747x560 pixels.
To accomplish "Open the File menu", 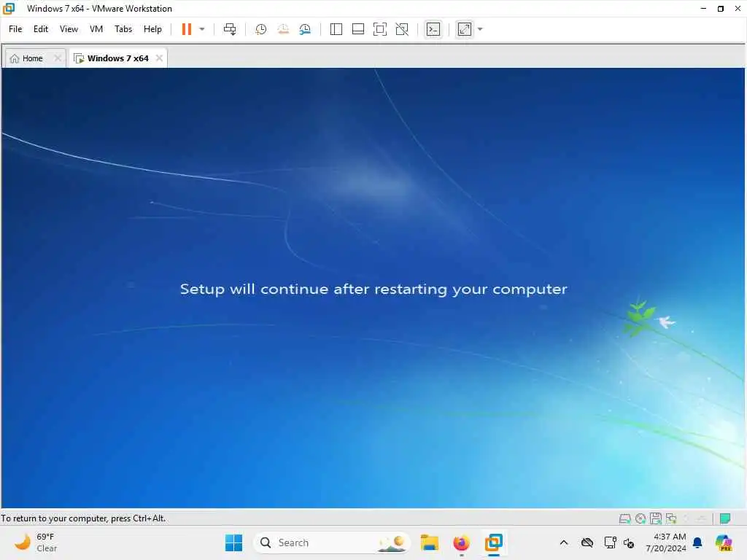I will 15,29.
